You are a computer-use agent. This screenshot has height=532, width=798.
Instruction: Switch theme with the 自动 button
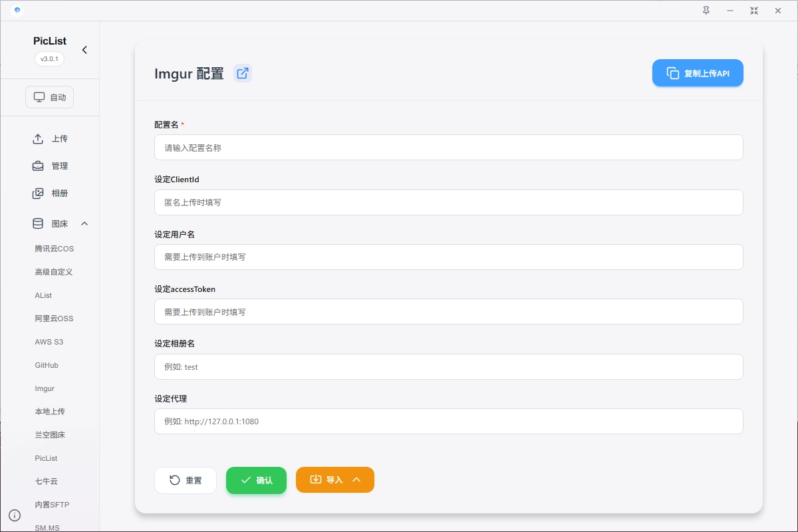[x=50, y=97]
